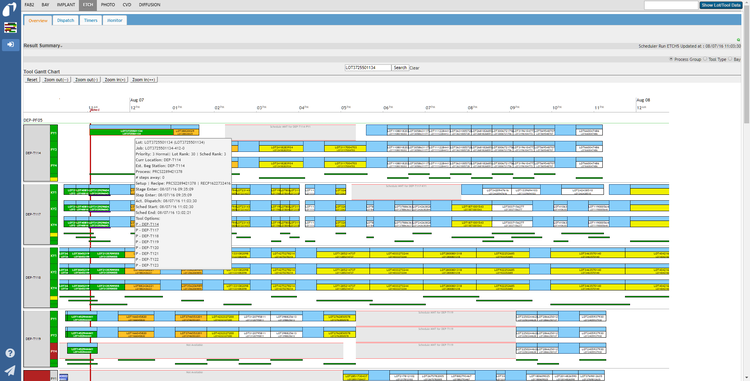Open the Gantt chart sidebar icon
Screen dimensions: 750x381
click(10, 28)
